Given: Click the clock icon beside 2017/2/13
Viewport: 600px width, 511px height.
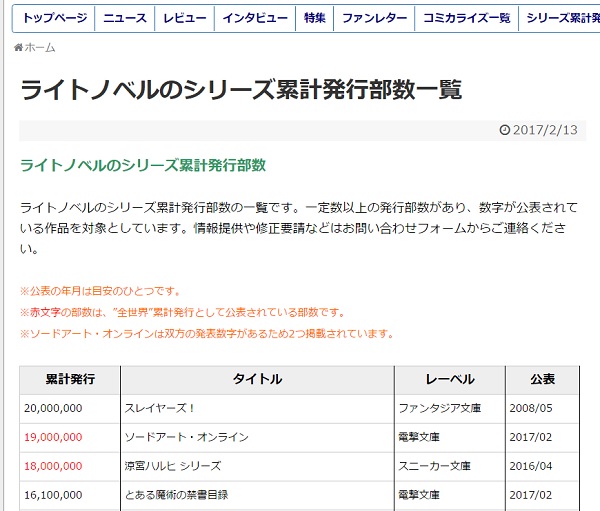Looking at the screenshot, I should coord(504,130).
